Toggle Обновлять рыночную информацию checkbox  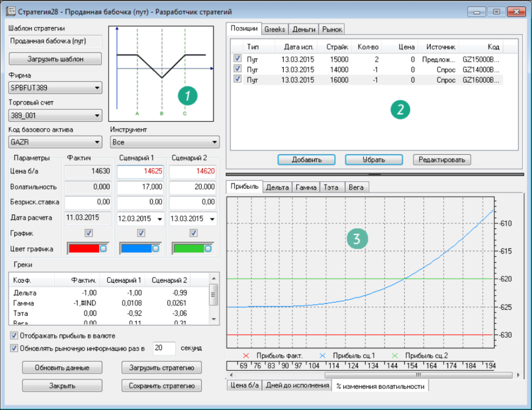pyautogui.click(x=14, y=348)
